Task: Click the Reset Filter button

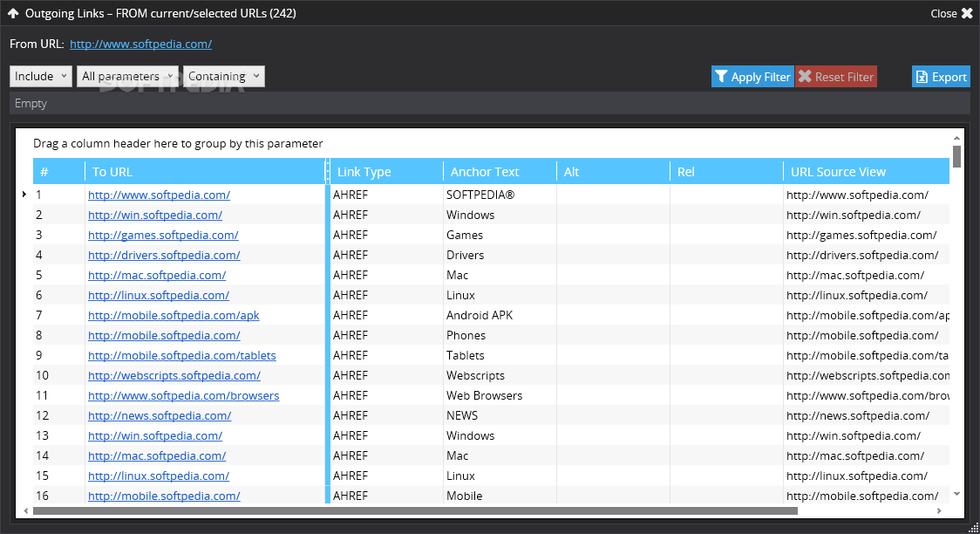Action: (x=836, y=77)
